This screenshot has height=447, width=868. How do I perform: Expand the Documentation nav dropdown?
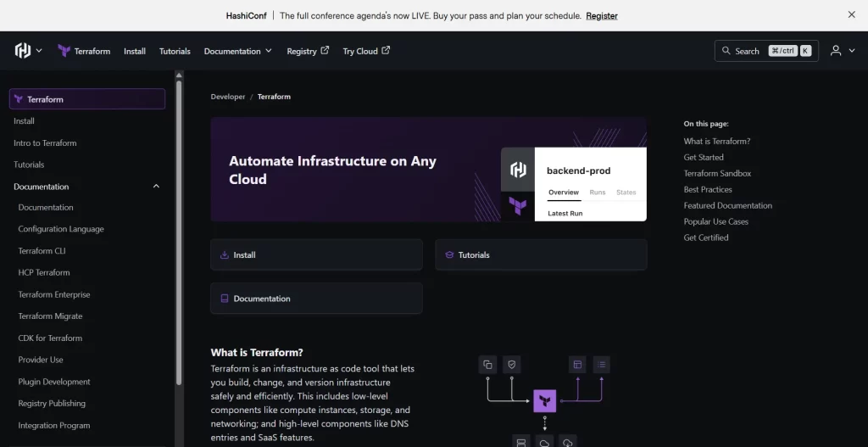pos(238,51)
